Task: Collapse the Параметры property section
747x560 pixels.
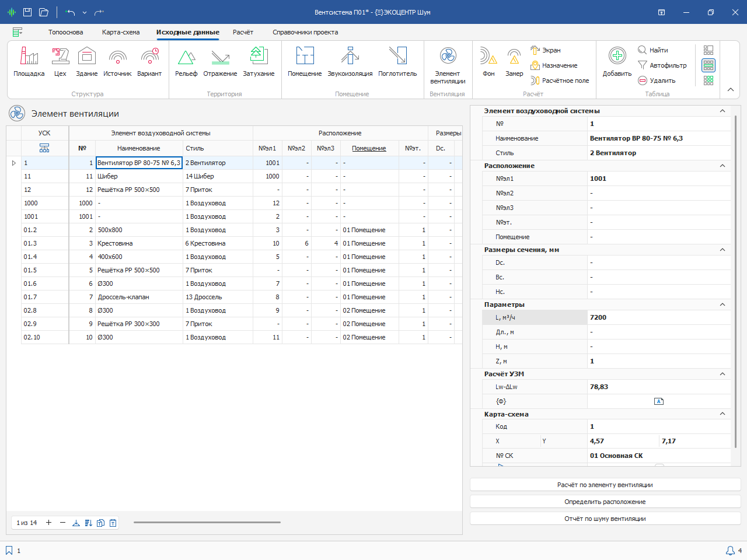Action: pos(722,304)
